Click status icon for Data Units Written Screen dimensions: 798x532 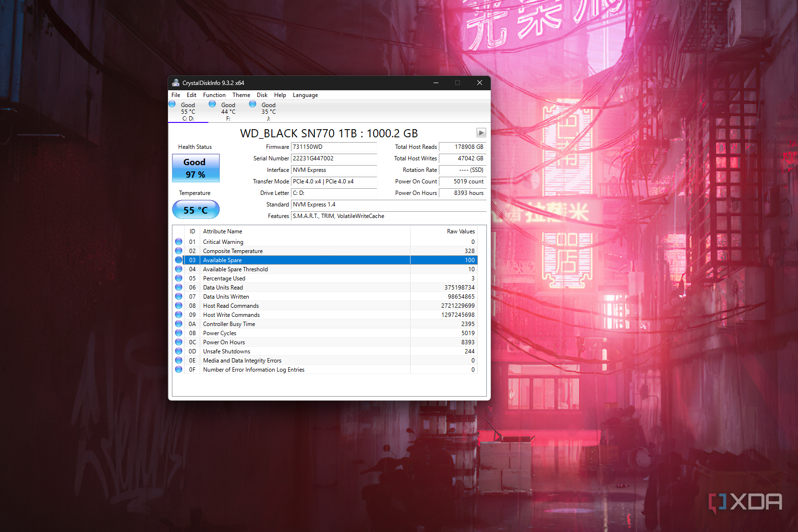pyautogui.click(x=179, y=296)
